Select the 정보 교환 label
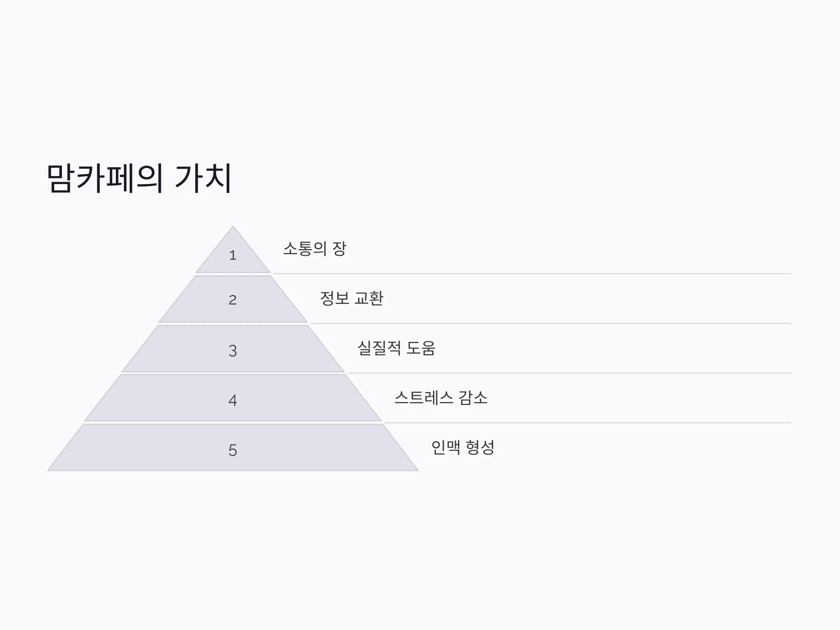The width and height of the screenshot is (840, 630). (352, 299)
